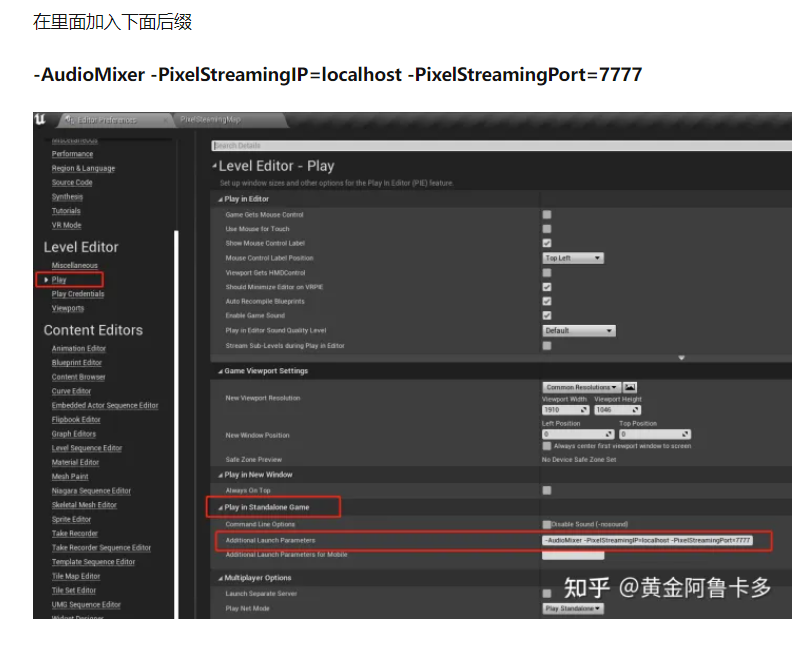805x647 pixels.
Task: Enable Always center first viewport window
Action: click(x=547, y=446)
